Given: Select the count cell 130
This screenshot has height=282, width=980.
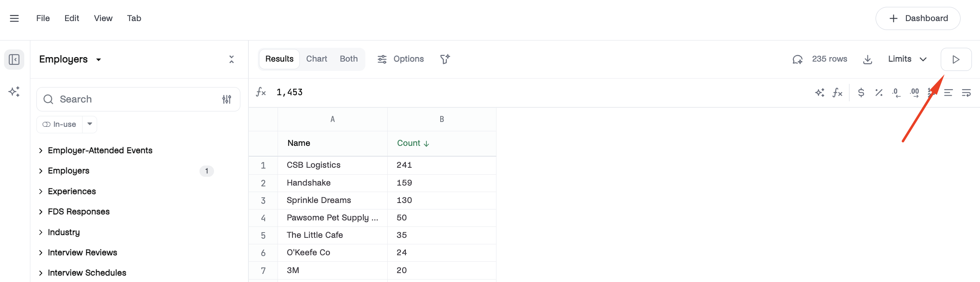Looking at the screenshot, I should coord(442,200).
